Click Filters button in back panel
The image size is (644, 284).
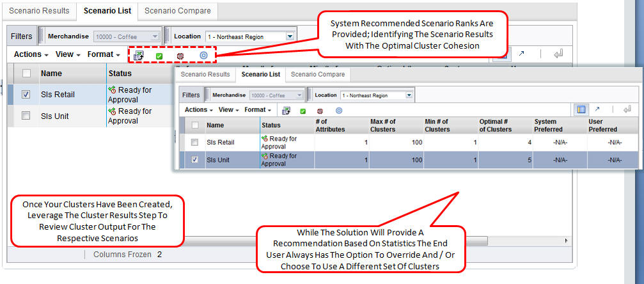pyautogui.click(x=21, y=36)
